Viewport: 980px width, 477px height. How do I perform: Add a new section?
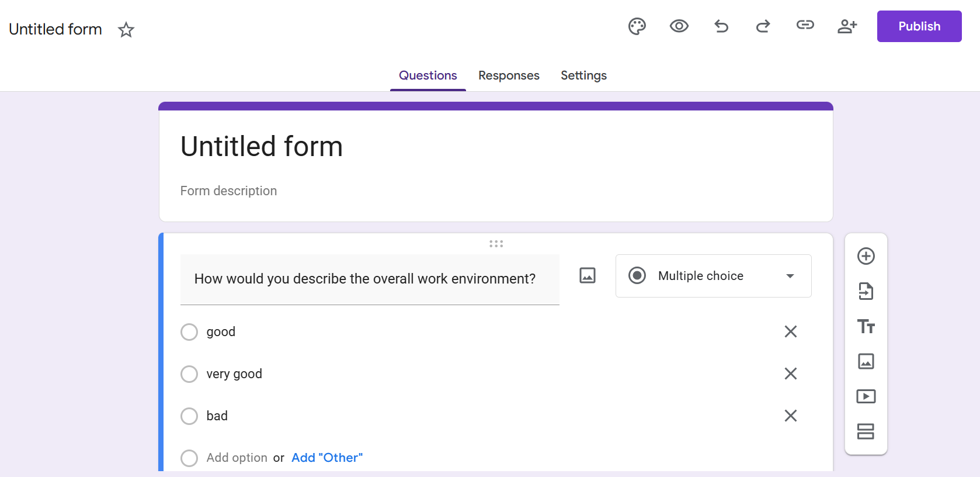point(866,431)
